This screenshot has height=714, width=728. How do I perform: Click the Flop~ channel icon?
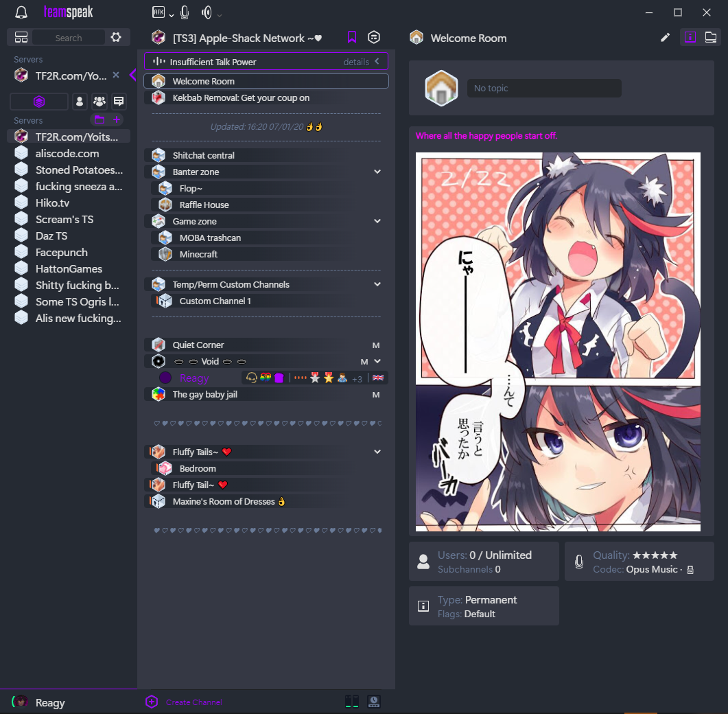point(165,188)
